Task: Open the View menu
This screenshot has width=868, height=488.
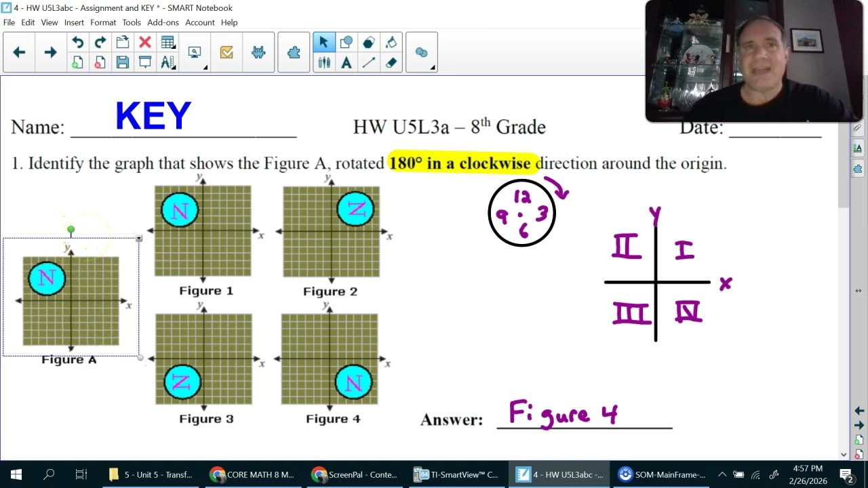Action: point(50,22)
